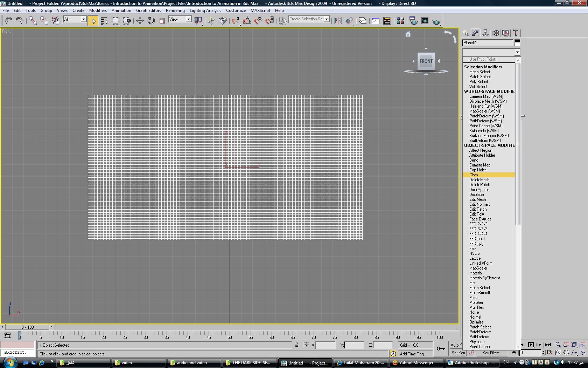The image size is (588, 368).
Task: Open the Rendering menu
Action: (175, 11)
